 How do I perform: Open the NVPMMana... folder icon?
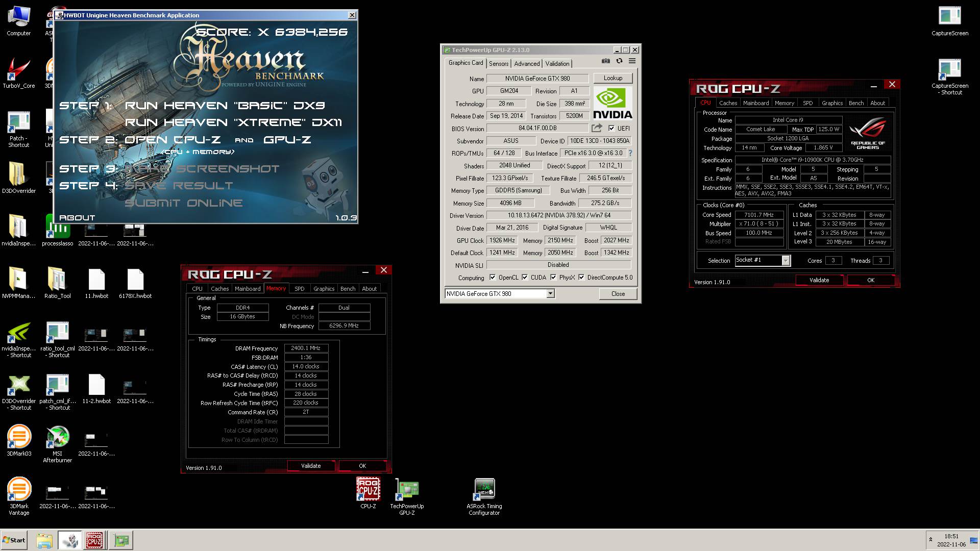tap(18, 283)
